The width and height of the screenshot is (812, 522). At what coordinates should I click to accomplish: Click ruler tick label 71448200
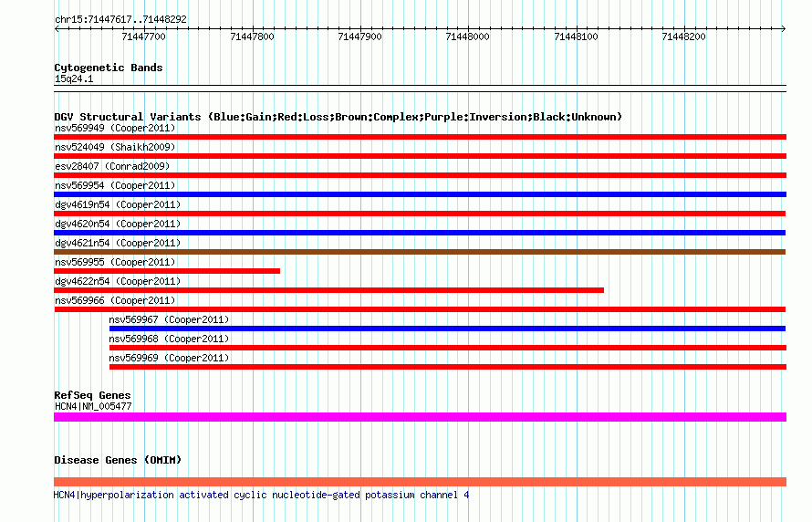tap(683, 37)
